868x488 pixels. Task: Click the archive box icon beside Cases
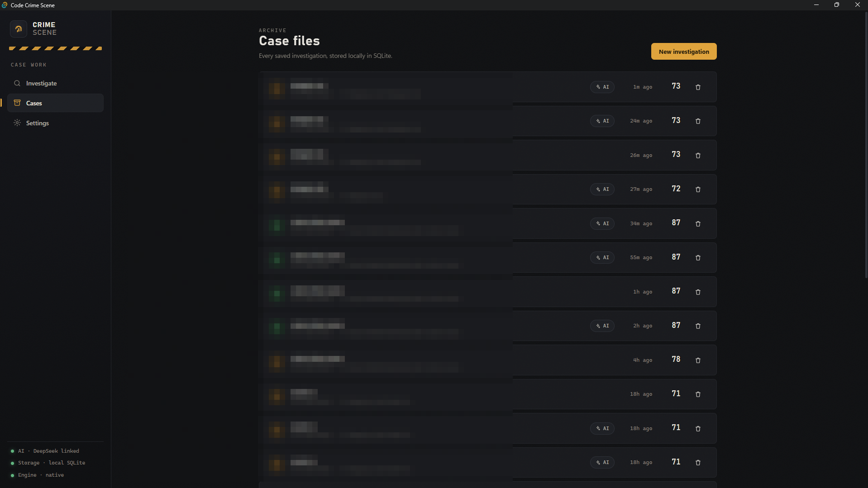coord(17,103)
